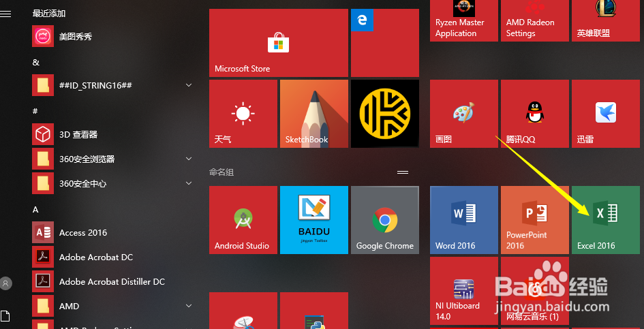Jump to the # letter header
The height and width of the screenshot is (329, 644).
point(35,111)
